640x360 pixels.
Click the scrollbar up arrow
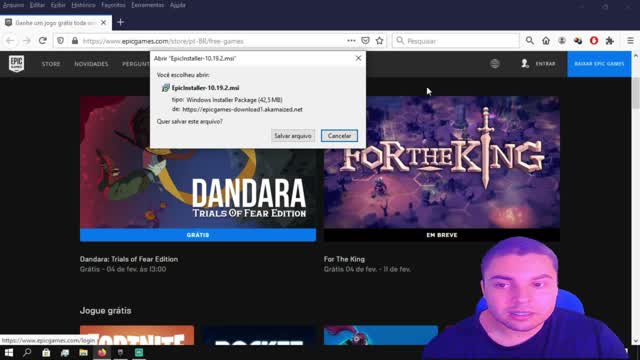click(636, 56)
